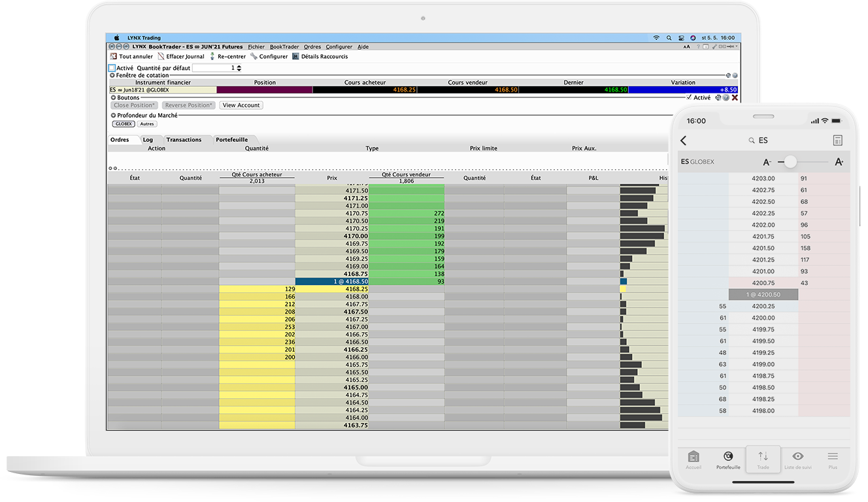Select the Autres market depth toggle
The height and width of the screenshot is (502, 868).
(147, 124)
